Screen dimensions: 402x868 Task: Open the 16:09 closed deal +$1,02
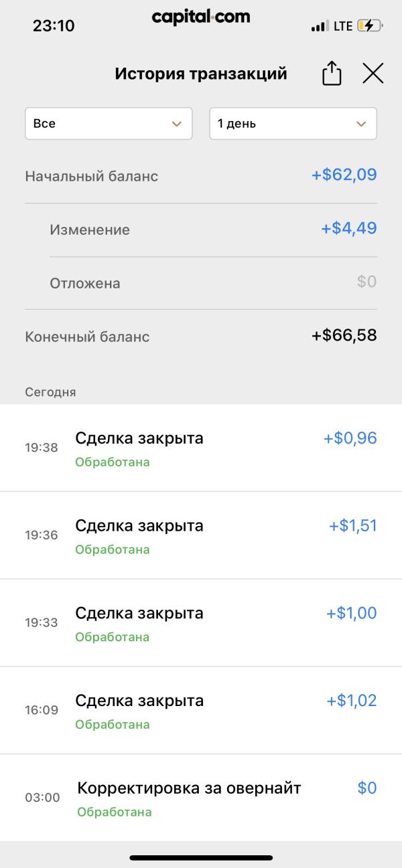(x=201, y=711)
